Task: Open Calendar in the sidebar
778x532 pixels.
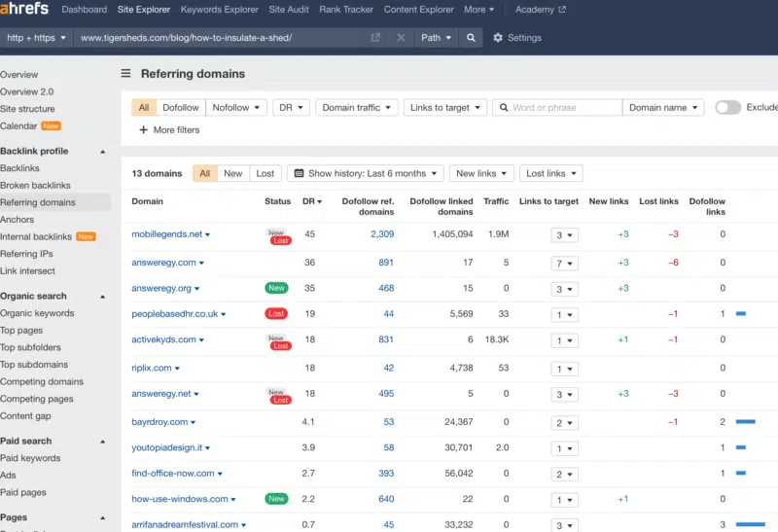Action: click(18, 126)
